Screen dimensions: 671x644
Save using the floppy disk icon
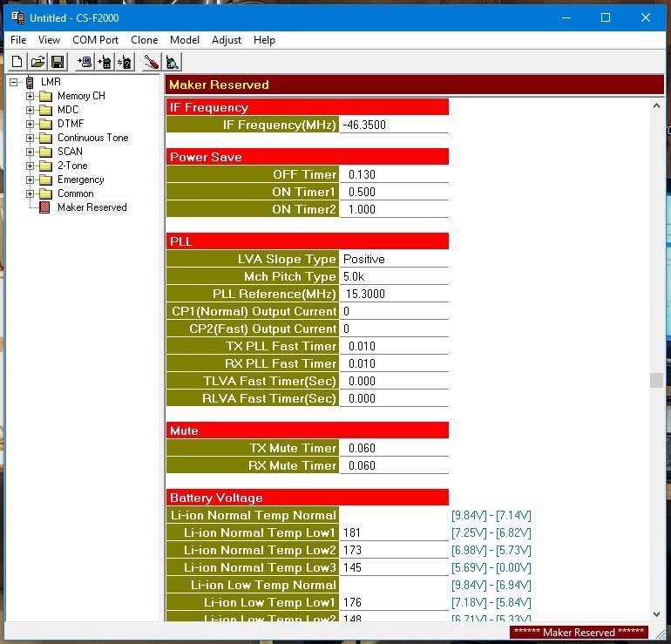coord(58,62)
